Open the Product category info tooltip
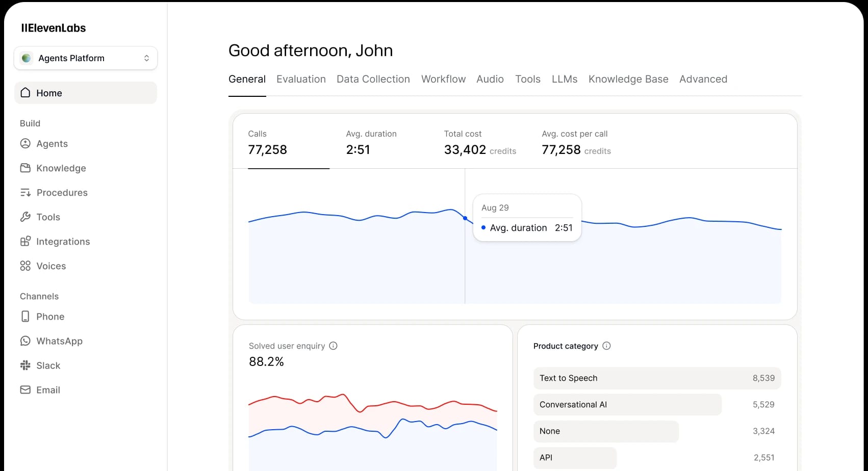Image resolution: width=868 pixels, height=471 pixels. point(606,346)
